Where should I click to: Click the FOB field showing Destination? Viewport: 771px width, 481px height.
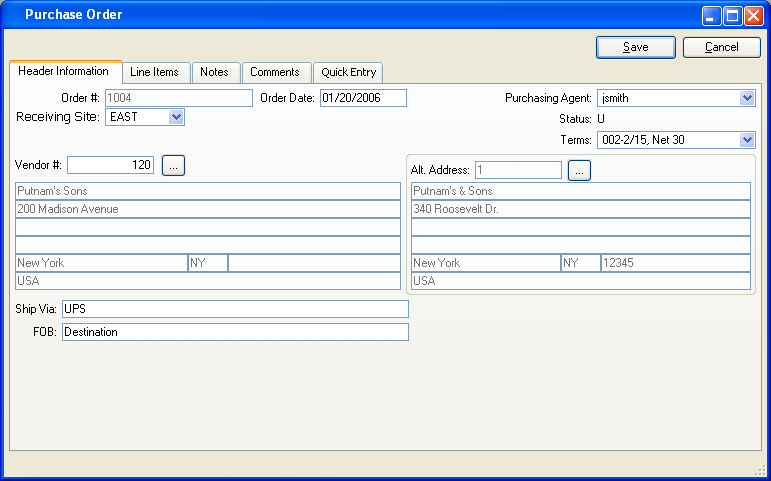[x=236, y=332]
